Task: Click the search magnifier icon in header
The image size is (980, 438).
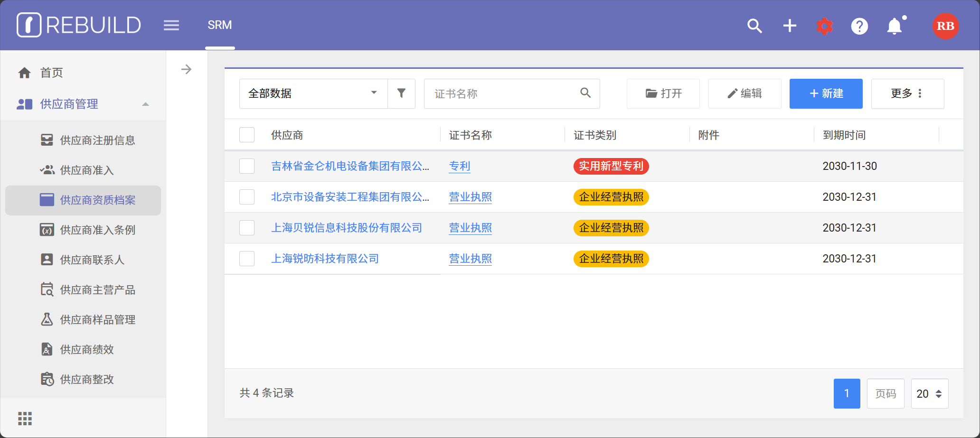Action: [x=754, y=26]
